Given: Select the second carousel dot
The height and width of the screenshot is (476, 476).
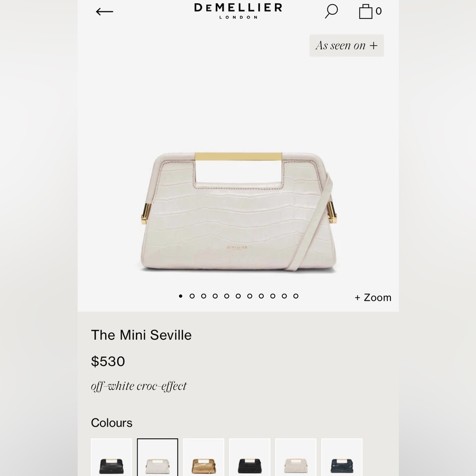Looking at the screenshot, I should click(x=192, y=296).
